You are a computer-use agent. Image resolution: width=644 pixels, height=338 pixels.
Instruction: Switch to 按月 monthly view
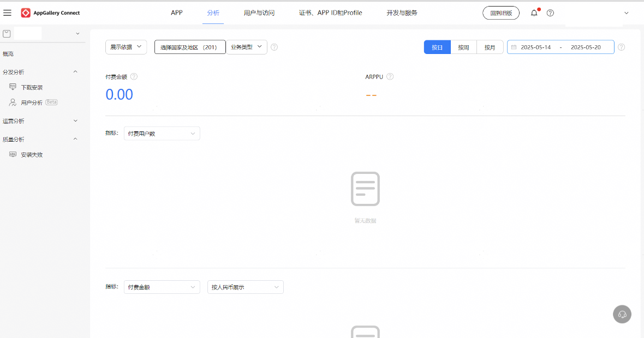coord(490,47)
